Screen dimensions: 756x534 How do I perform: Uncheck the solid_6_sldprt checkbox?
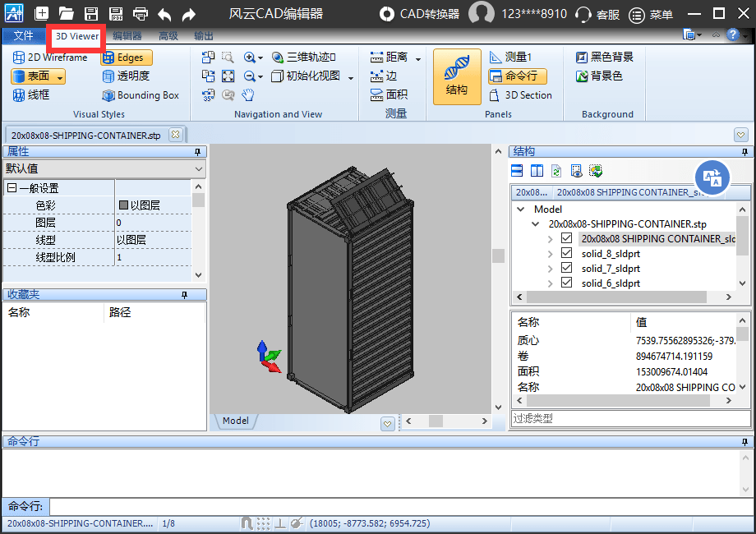pyautogui.click(x=566, y=283)
